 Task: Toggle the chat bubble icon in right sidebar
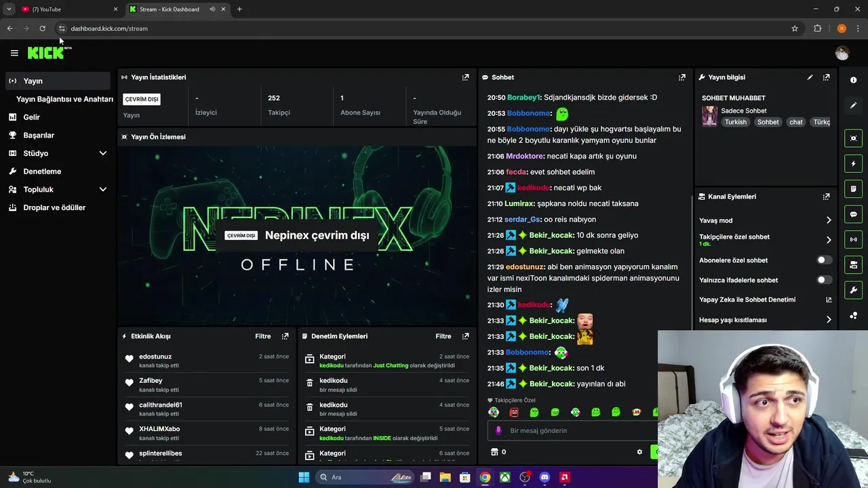click(x=853, y=214)
